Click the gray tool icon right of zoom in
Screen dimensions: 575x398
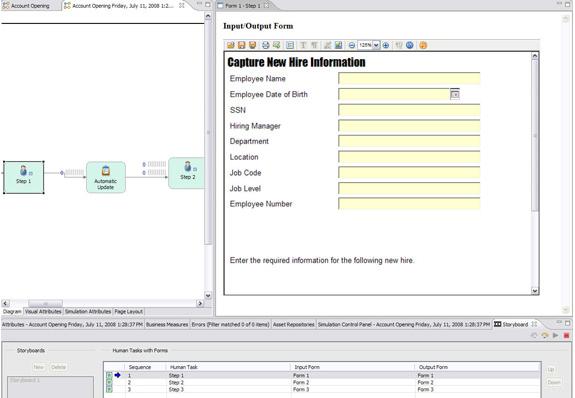[399, 45]
